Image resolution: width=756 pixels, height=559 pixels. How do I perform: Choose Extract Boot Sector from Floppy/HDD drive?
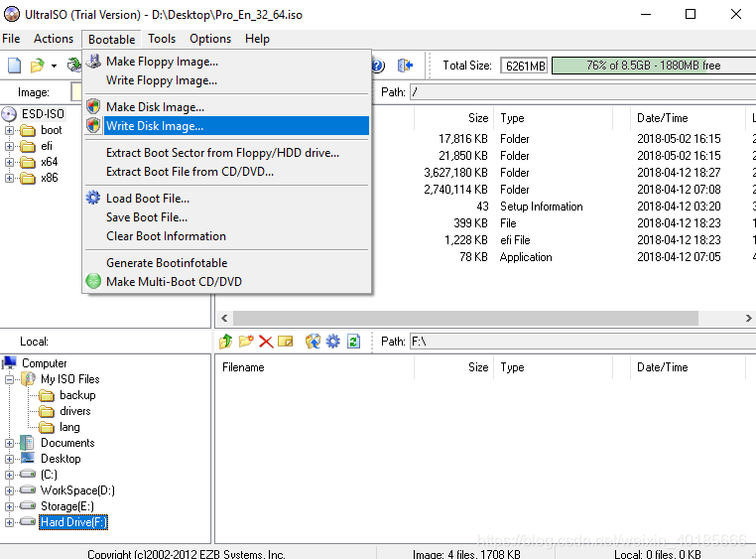(227, 153)
